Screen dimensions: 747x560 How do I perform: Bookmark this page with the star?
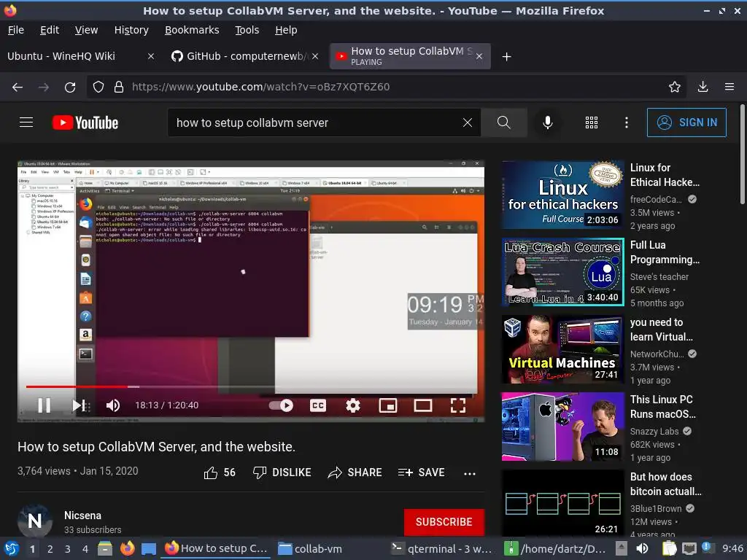(x=674, y=87)
